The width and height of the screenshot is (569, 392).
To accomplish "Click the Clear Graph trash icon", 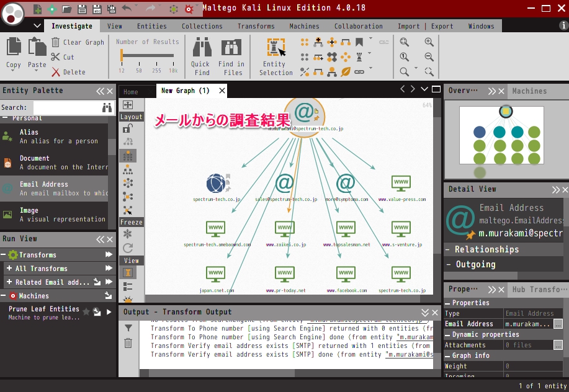I will pos(56,42).
